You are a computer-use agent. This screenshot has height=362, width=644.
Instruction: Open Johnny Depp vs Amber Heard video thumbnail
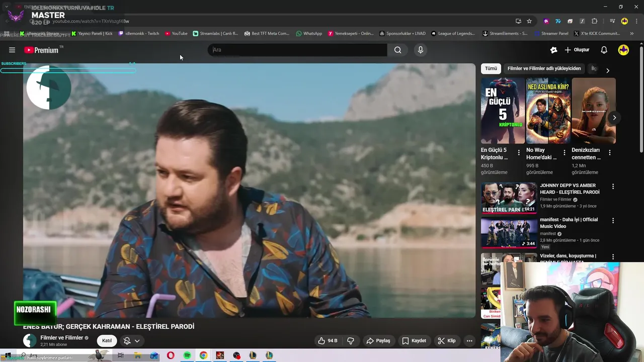tap(509, 198)
